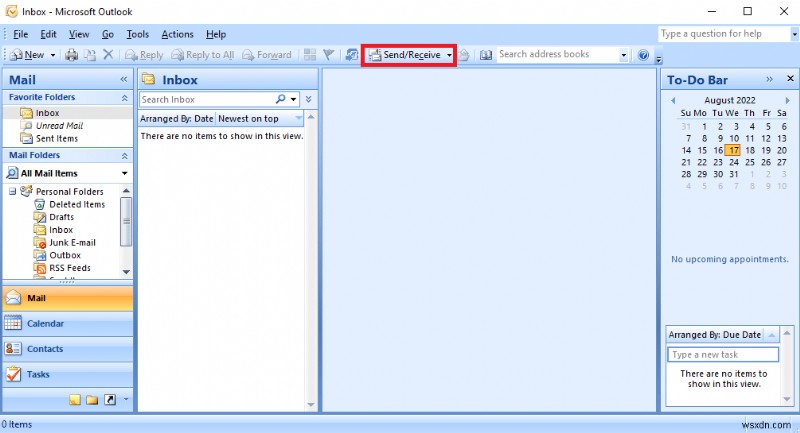
Task: Open Search Inbox options dropdown arrow
Action: 293,99
